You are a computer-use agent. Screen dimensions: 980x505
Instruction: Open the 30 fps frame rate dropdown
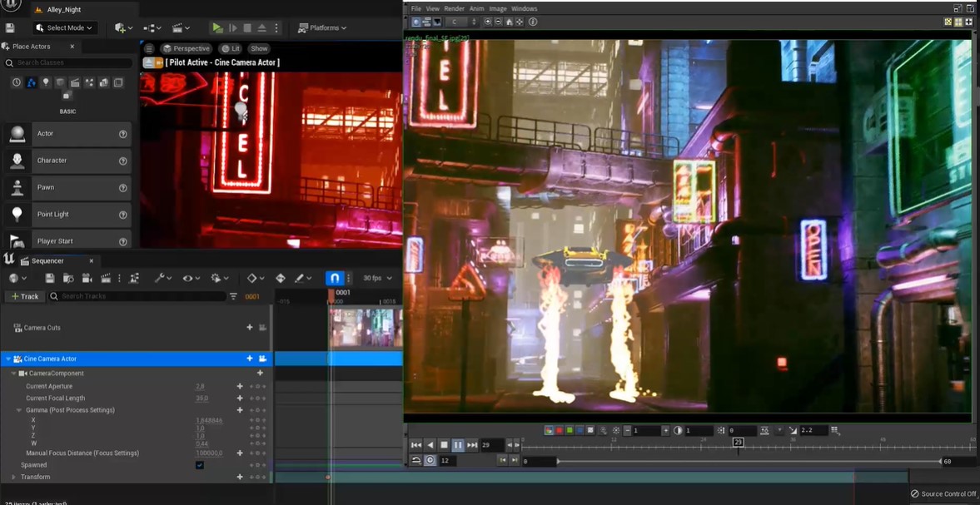point(377,278)
